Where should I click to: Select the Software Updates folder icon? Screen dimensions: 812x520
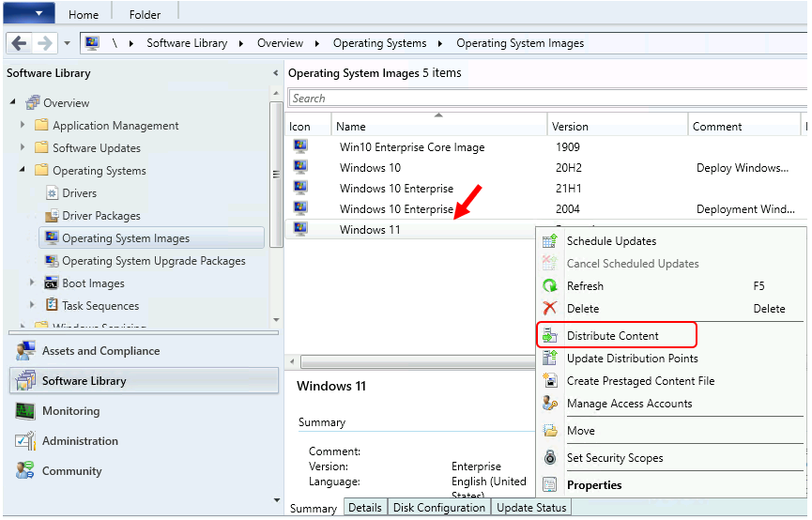click(41, 147)
